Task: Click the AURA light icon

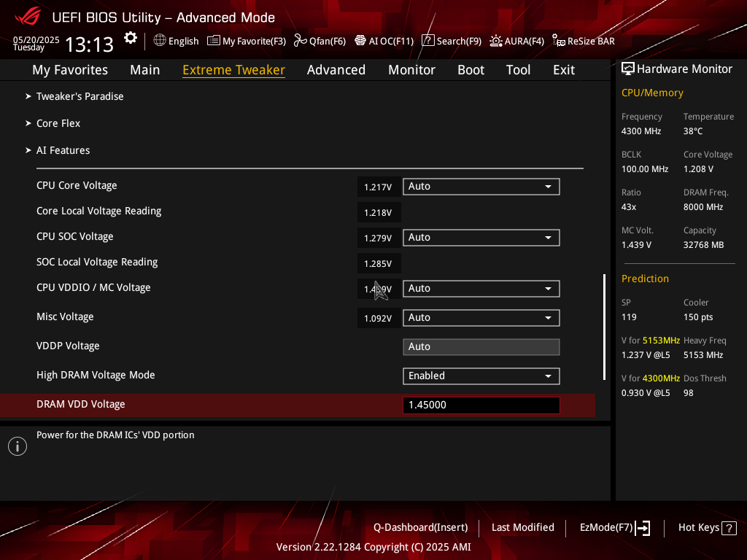Action: tap(496, 41)
